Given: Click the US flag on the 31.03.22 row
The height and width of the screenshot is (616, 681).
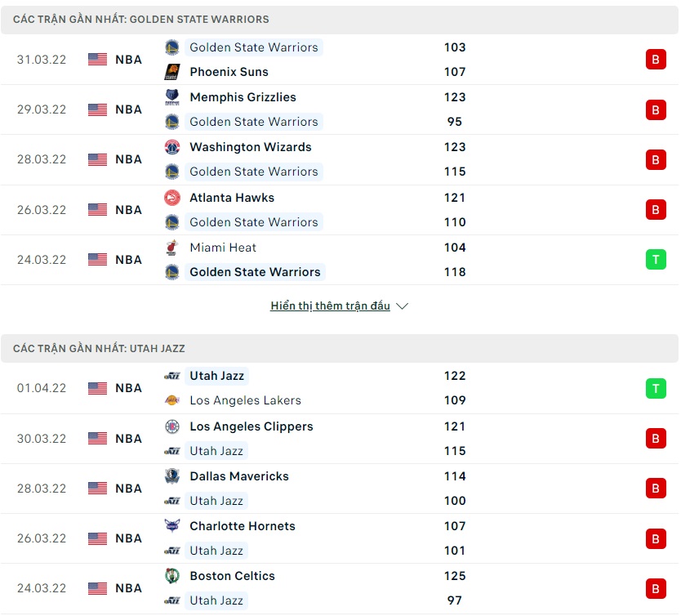Looking at the screenshot, I should [98, 60].
